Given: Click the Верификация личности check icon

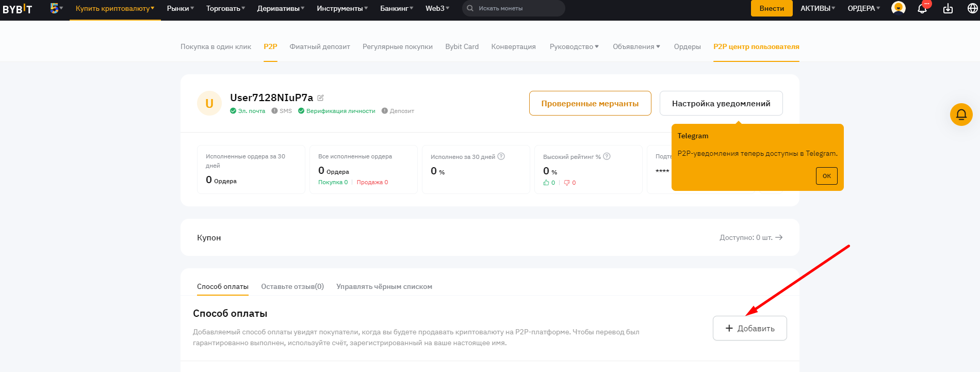Looking at the screenshot, I should click(x=301, y=111).
